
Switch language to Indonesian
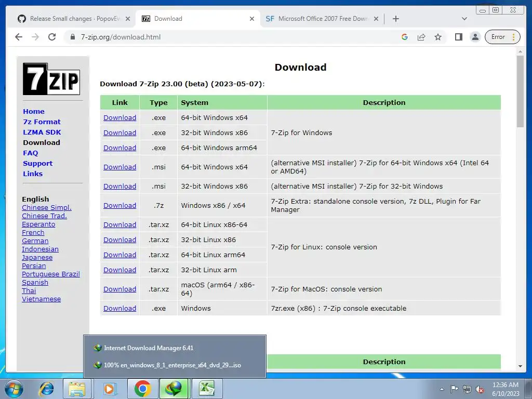40,249
